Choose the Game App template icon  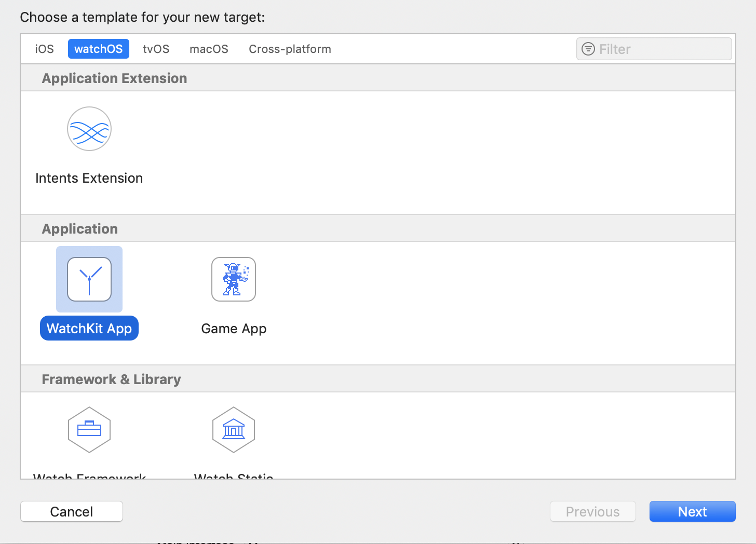click(x=234, y=279)
